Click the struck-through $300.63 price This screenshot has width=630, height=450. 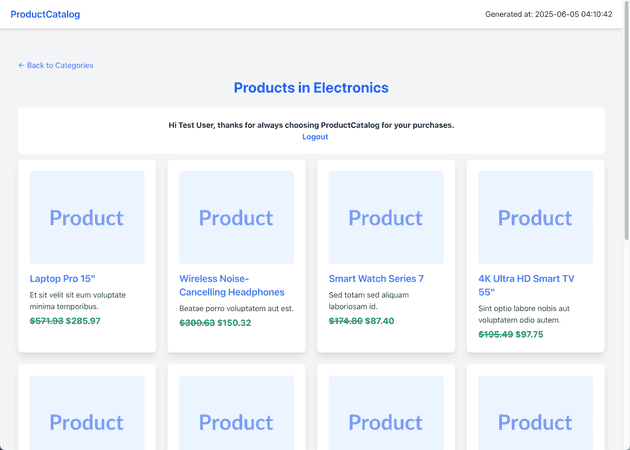click(x=197, y=323)
